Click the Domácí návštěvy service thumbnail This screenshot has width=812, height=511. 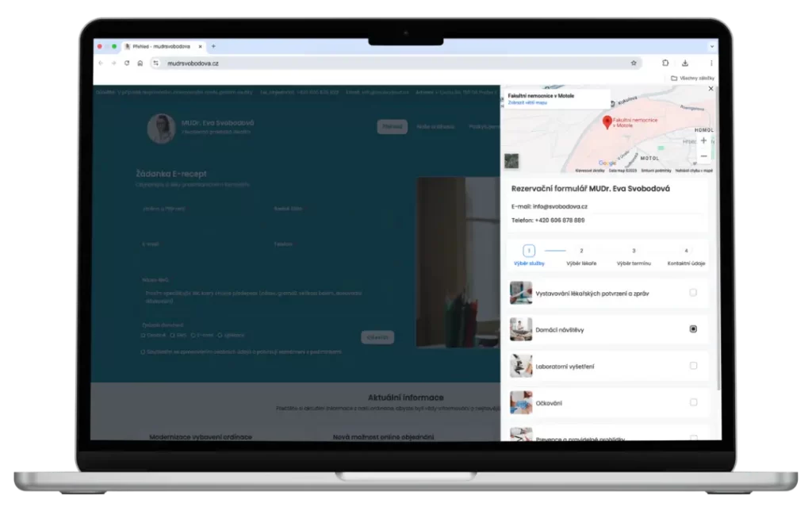click(520, 329)
